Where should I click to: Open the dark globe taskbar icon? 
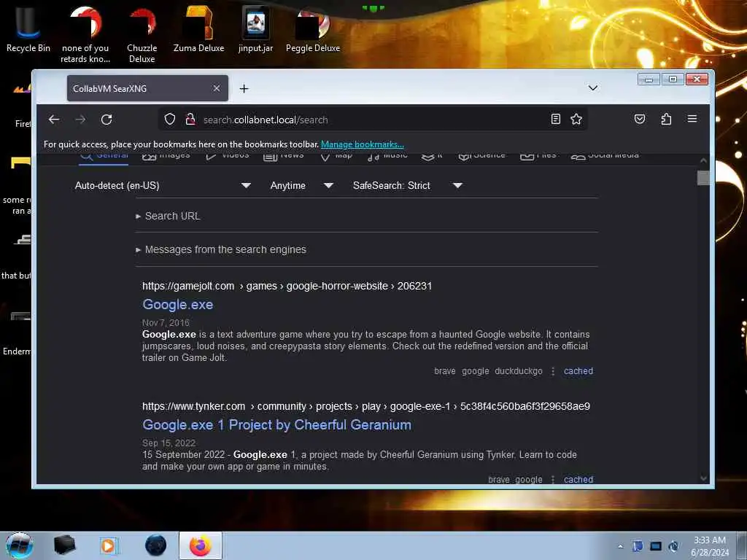pyautogui.click(x=155, y=545)
